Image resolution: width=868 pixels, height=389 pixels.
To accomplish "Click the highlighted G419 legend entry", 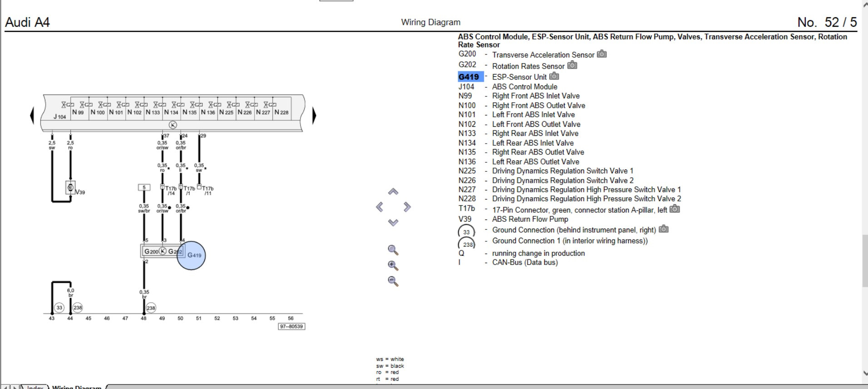I will pos(469,77).
